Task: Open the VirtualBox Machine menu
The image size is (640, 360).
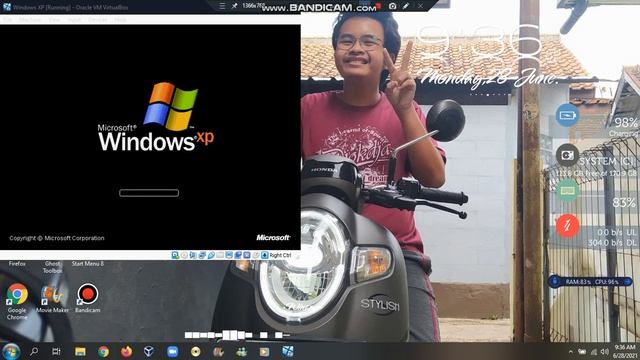Action: pos(30,20)
